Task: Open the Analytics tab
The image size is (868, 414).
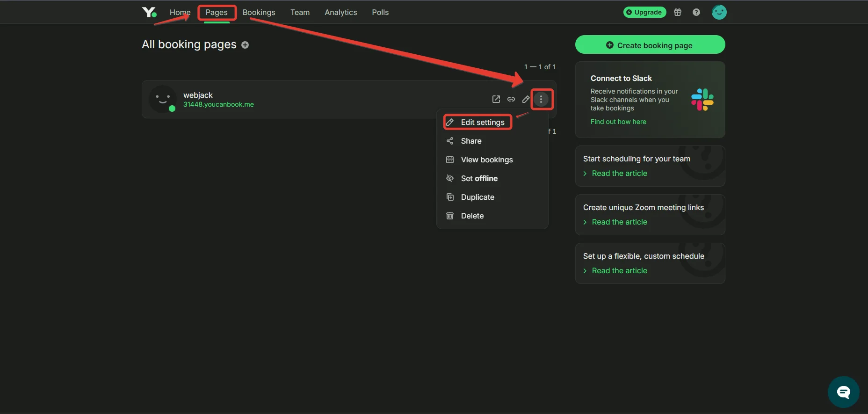Action: 341,12
